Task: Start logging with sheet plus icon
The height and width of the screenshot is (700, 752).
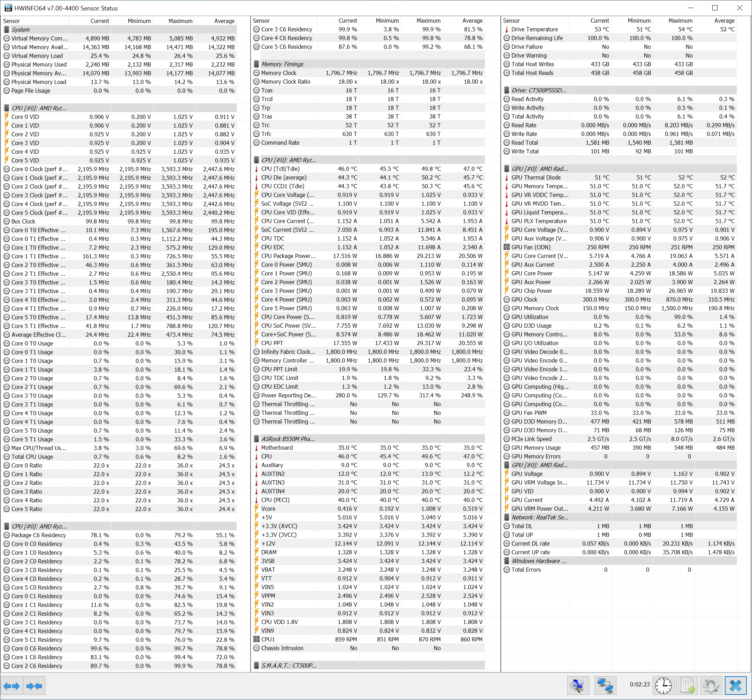Action: click(687, 686)
